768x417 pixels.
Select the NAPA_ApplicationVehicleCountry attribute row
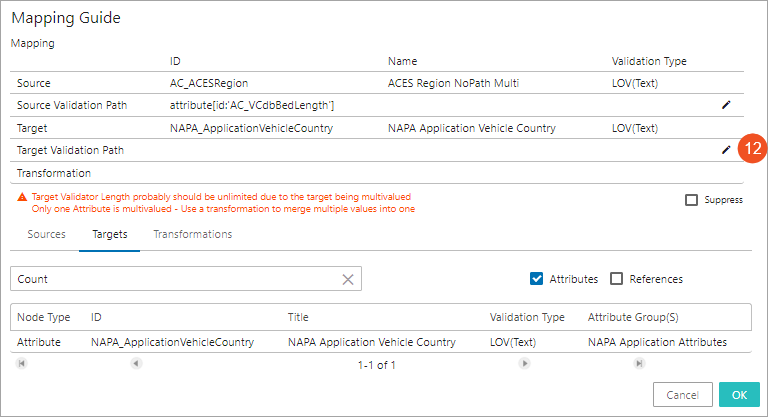pyautogui.click(x=172, y=342)
